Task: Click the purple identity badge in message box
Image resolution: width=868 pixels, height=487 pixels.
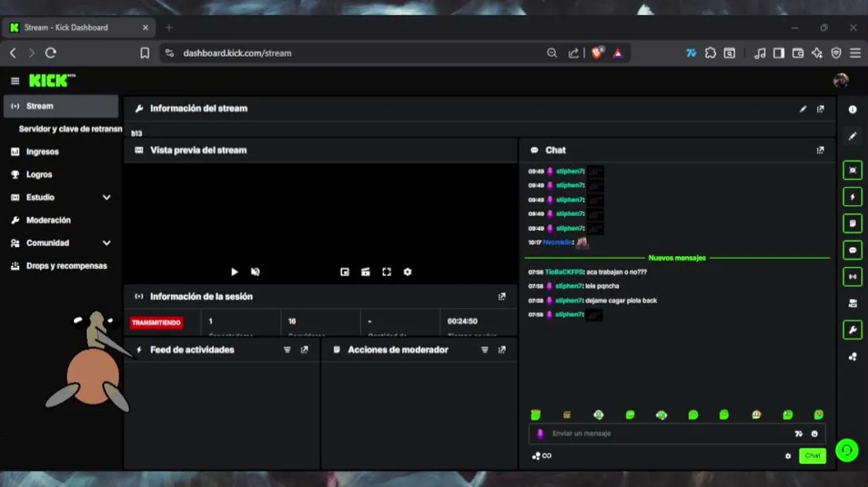Action: tap(539, 434)
